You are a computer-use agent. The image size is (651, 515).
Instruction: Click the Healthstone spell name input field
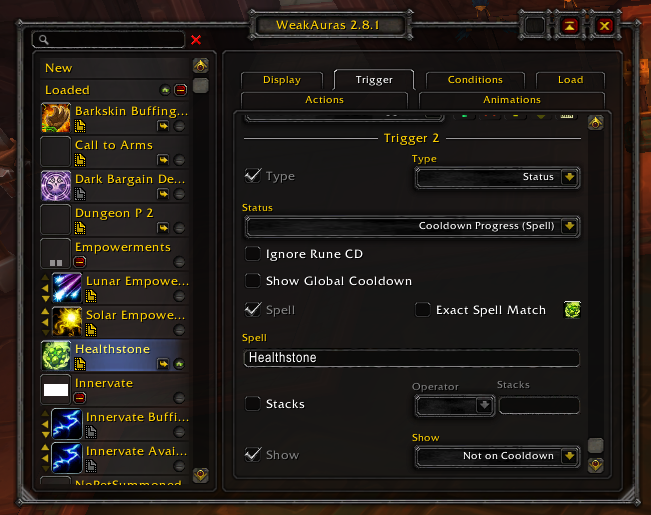click(x=411, y=358)
